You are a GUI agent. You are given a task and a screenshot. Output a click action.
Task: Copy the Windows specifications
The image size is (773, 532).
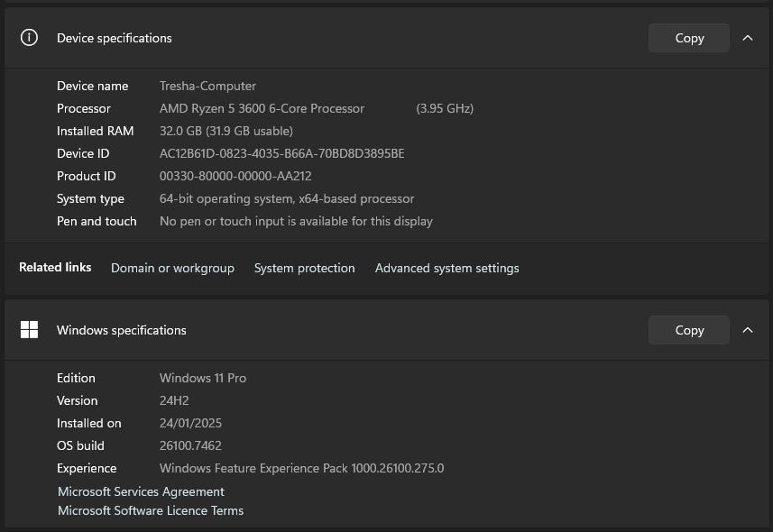[x=689, y=330]
